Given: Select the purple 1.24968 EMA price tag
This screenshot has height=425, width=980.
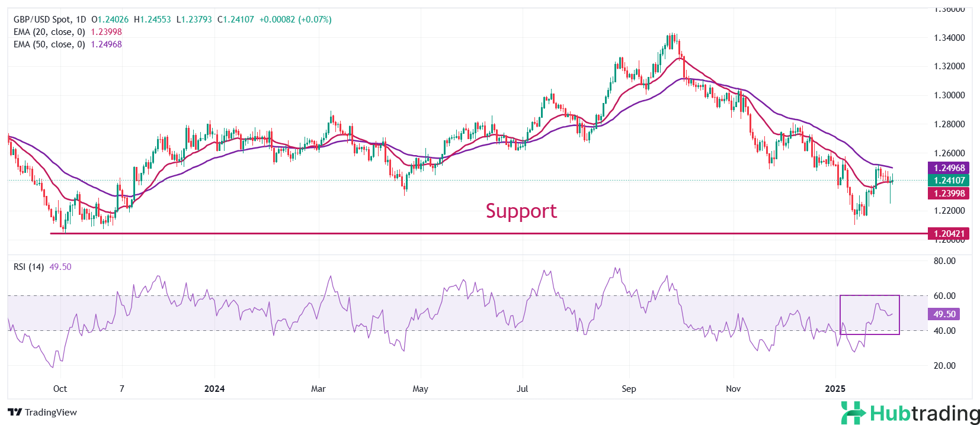Looking at the screenshot, I should click(x=949, y=168).
